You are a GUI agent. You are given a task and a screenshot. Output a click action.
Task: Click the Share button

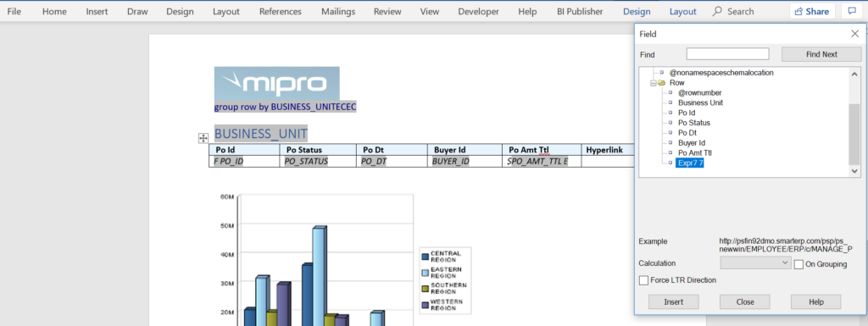pos(812,11)
